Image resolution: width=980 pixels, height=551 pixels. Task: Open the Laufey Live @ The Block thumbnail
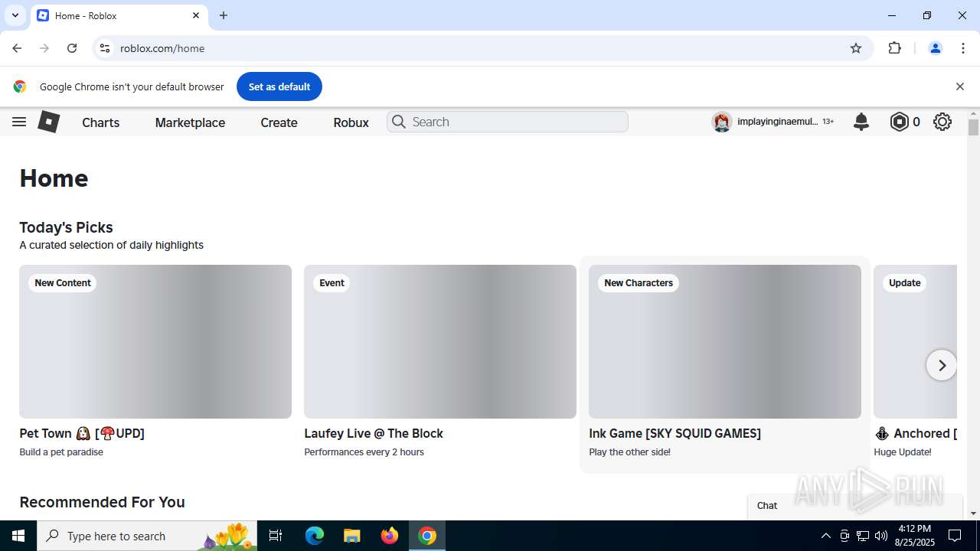pyautogui.click(x=440, y=341)
